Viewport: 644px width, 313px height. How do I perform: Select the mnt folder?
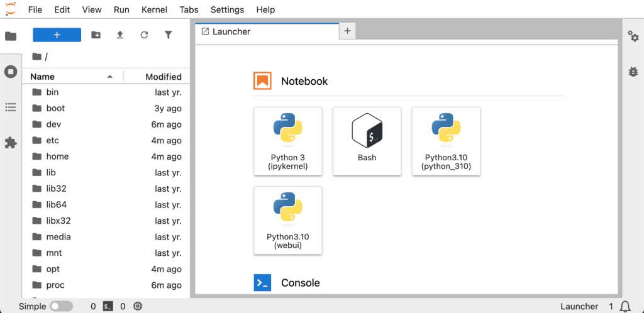point(106,253)
